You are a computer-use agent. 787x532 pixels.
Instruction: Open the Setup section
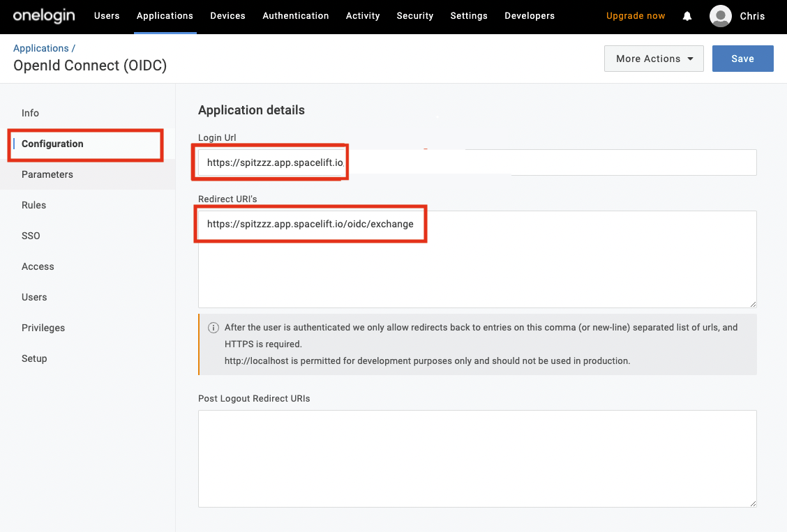click(x=33, y=358)
